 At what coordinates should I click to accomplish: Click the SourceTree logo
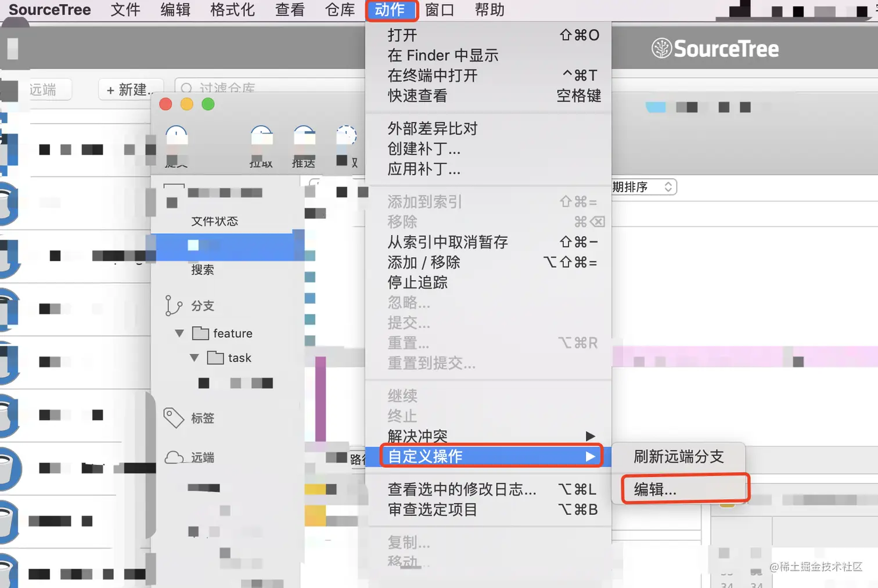pos(715,49)
